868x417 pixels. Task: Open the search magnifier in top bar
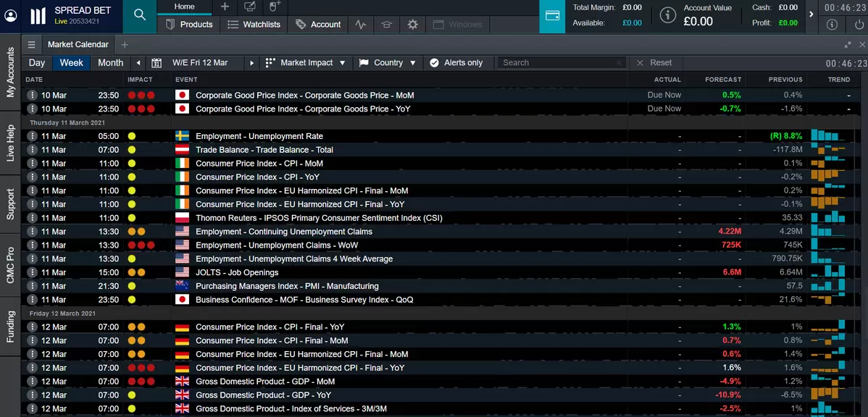click(139, 16)
